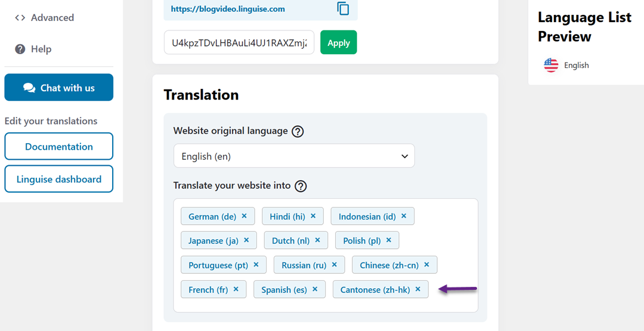Click the German (de) tag label
This screenshot has height=331, width=644.
pyautogui.click(x=212, y=216)
